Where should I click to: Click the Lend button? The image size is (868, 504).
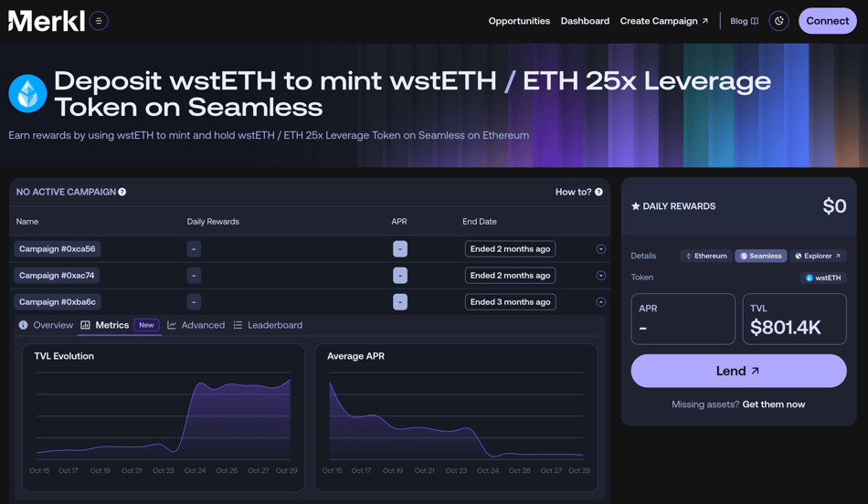click(738, 371)
